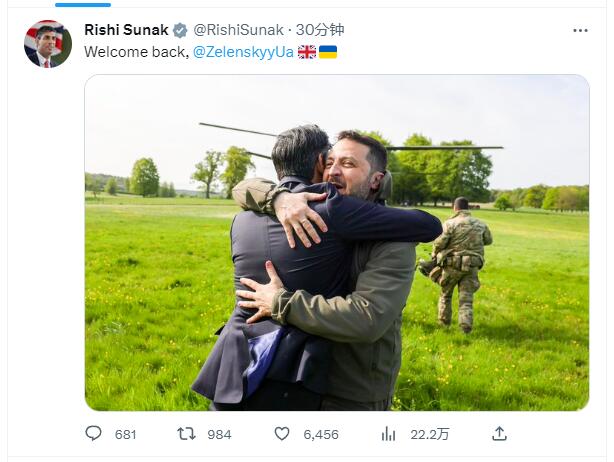Click the retweet count 984
The height and width of the screenshot is (462, 614).
[x=219, y=434]
